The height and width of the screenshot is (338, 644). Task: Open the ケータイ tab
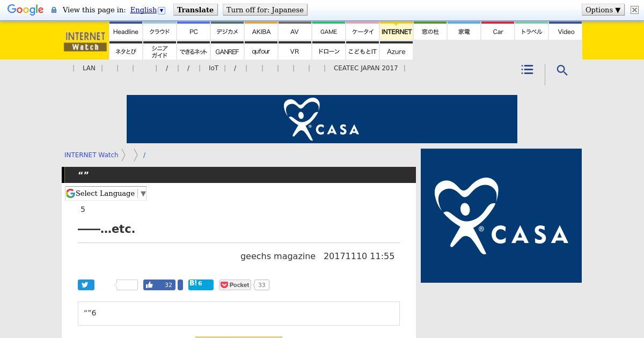pos(363,31)
